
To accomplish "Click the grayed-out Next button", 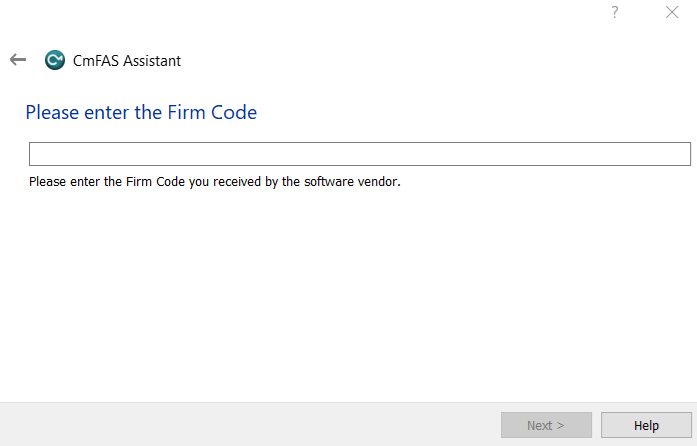I will (546, 425).
